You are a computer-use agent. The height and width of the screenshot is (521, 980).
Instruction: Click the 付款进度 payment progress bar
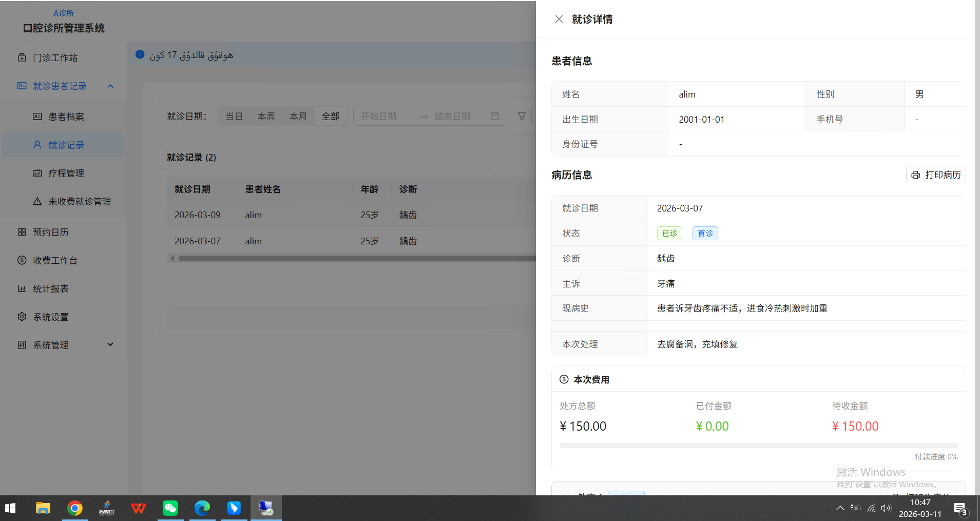click(758, 445)
